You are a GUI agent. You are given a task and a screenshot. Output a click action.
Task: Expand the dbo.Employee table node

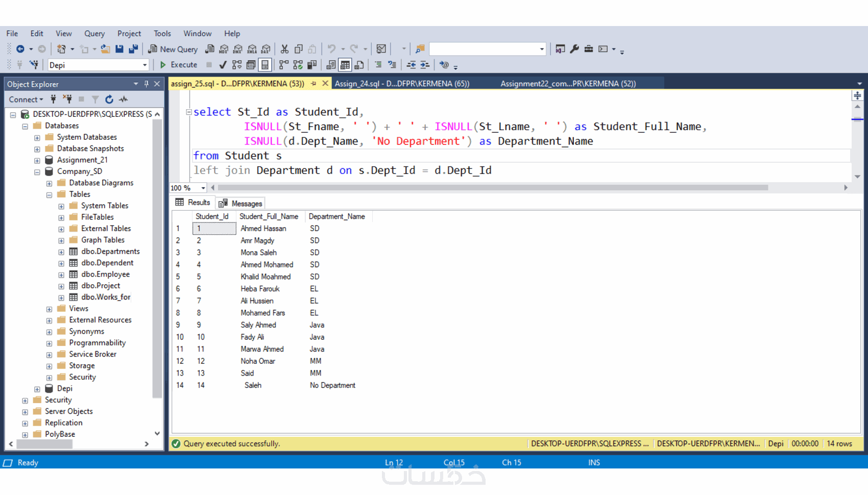click(x=61, y=275)
